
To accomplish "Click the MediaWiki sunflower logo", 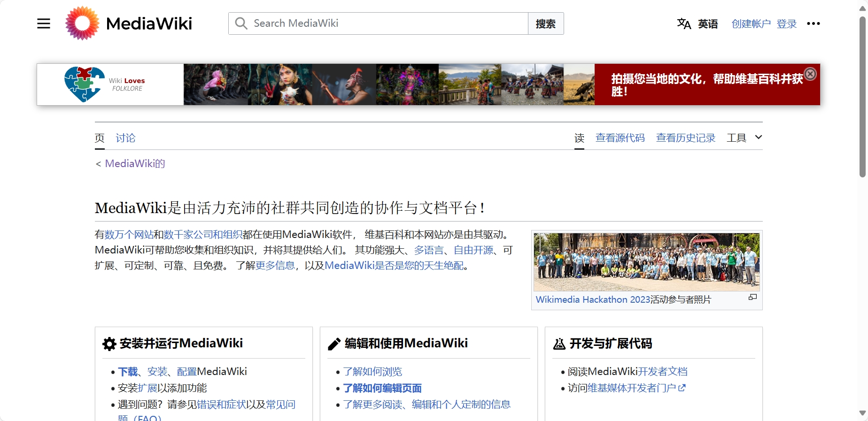I will [82, 23].
